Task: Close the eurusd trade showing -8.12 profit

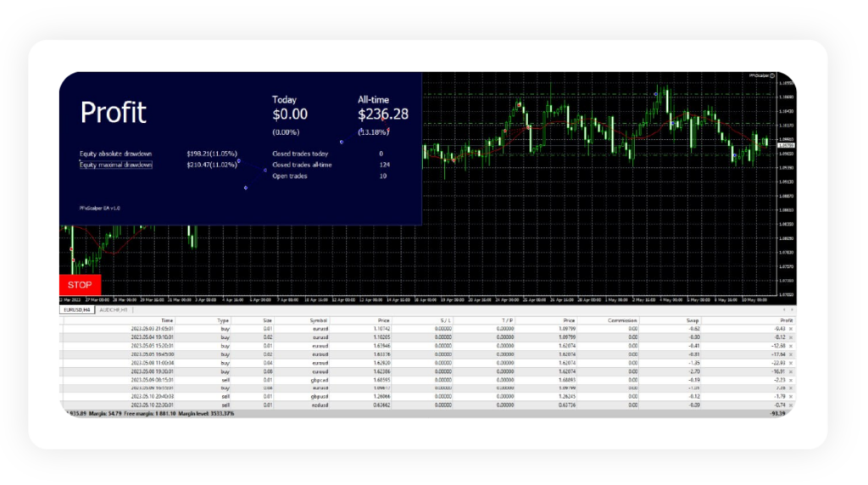Action: (x=790, y=337)
